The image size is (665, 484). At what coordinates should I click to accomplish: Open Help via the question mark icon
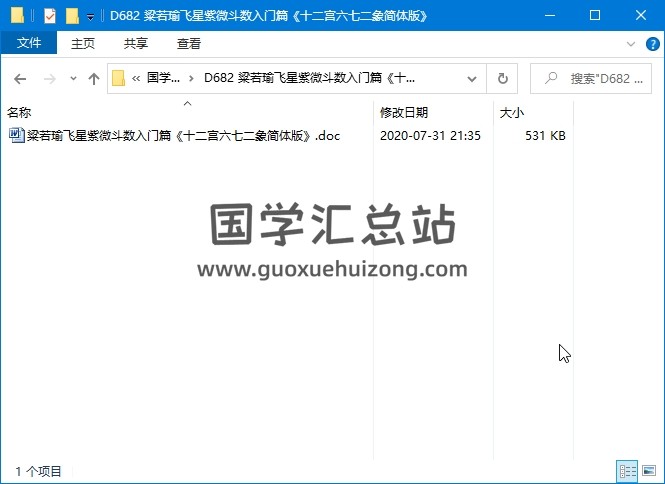[x=651, y=44]
